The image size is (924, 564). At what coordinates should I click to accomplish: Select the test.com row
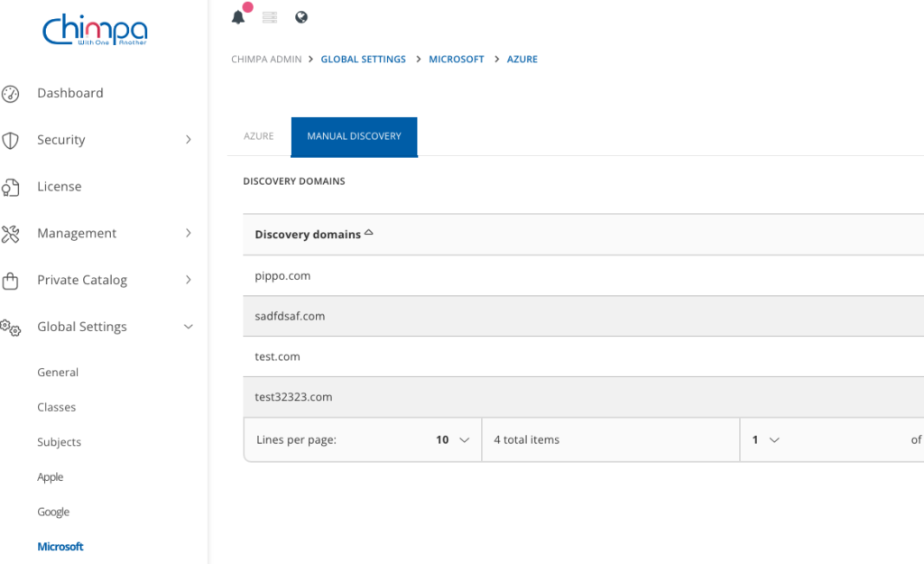click(584, 357)
